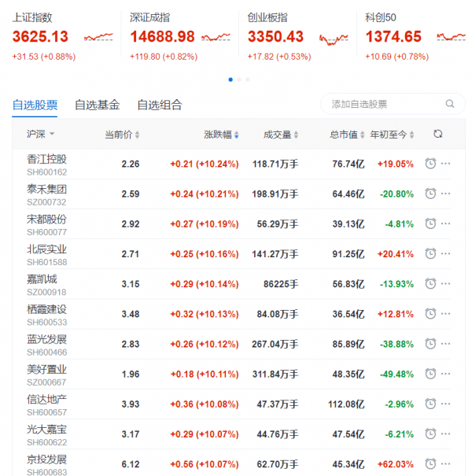The image size is (472, 476).
Task: Open more options for 泰禾集团 row
Action: pos(446,194)
